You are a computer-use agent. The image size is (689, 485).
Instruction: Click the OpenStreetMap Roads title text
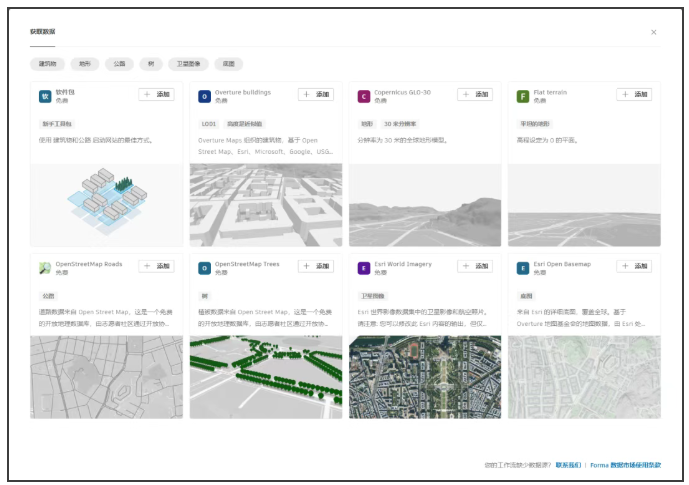click(x=89, y=264)
